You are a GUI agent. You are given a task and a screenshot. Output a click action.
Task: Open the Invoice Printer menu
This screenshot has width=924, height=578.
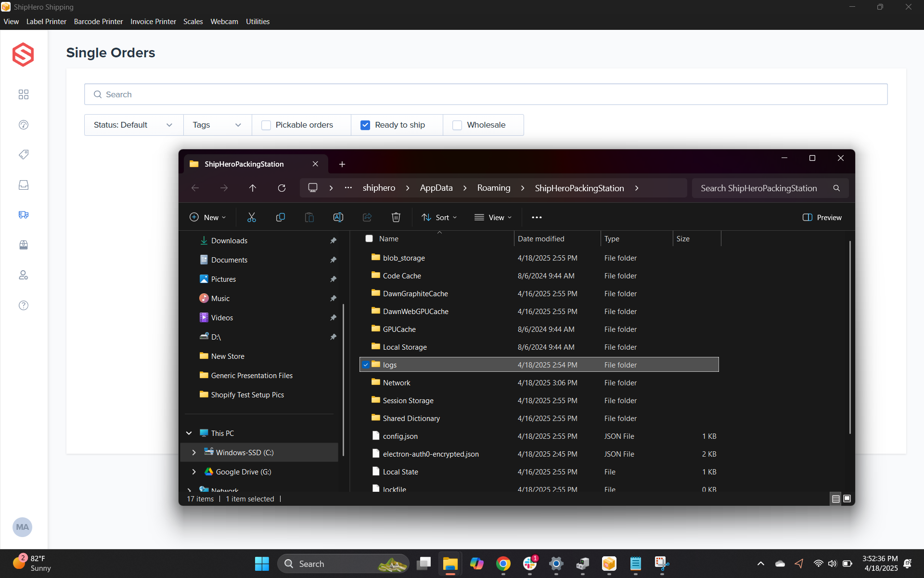click(153, 22)
